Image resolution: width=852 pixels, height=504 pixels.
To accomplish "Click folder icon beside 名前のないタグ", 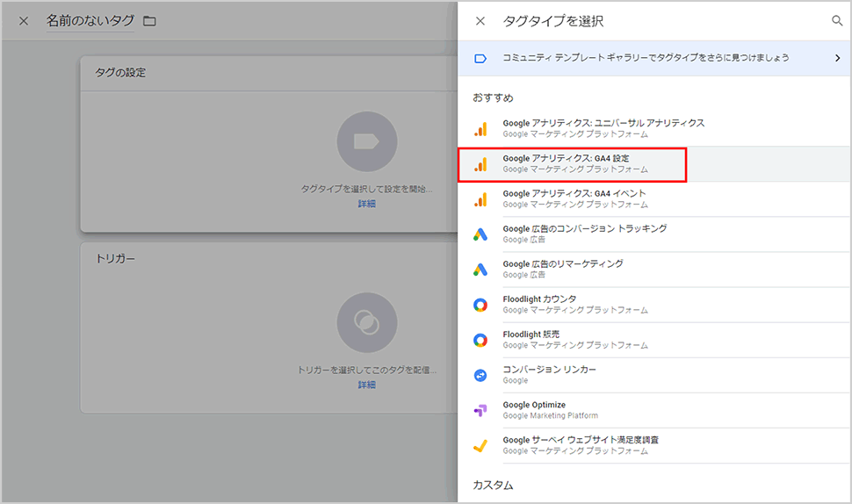I will [149, 21].
